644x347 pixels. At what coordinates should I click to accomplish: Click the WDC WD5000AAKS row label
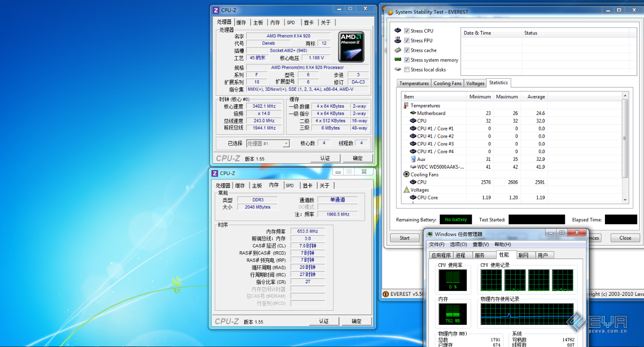coord(440,167)
